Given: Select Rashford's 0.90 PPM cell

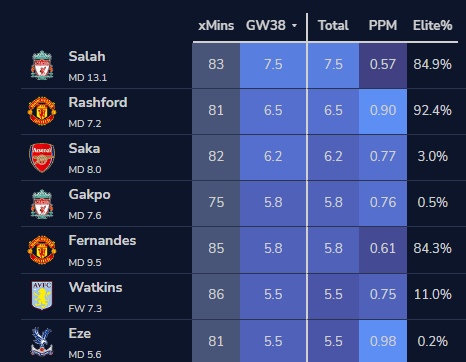Looking at the screenshot, I should click(x=383, y=111).
